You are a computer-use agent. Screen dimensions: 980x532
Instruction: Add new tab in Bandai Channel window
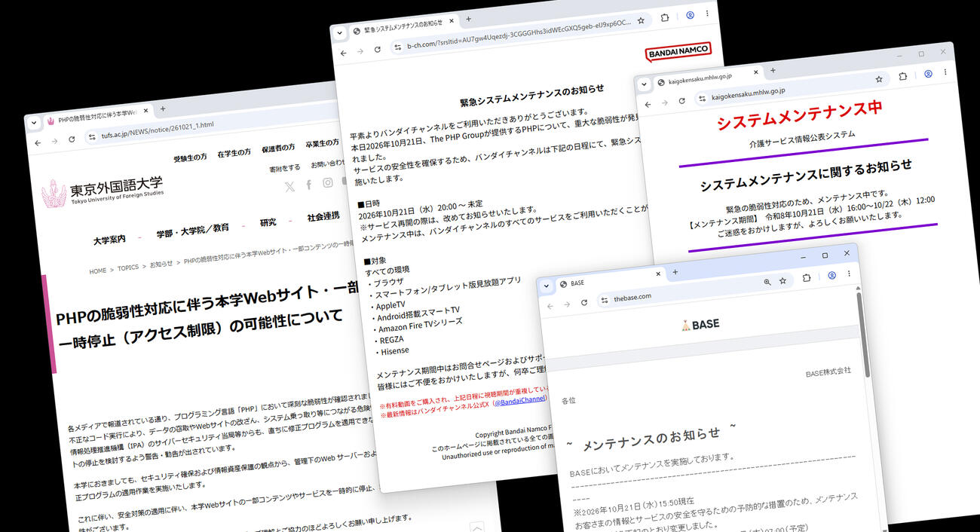(x=468, y=19)
